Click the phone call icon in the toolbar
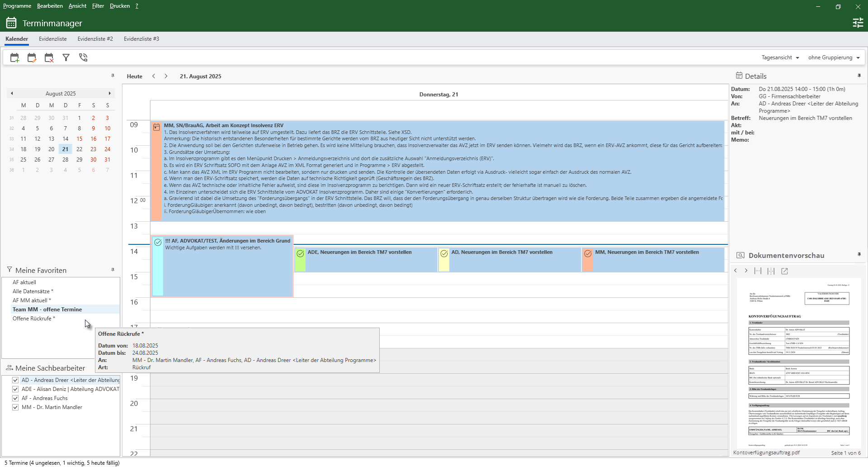Image resolution: width=868 pixels, height=467 pixels. pos(83,57)
